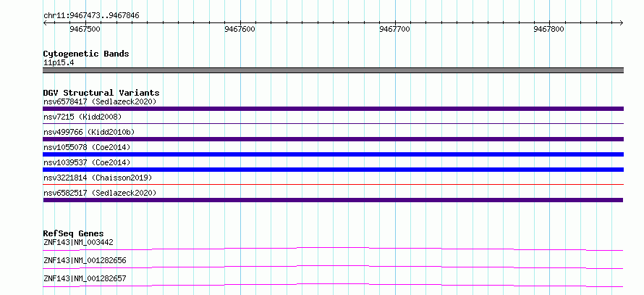The width and height of the screenshot is (644, 295).
Task: Click the thin purple line under nsv7215
Action: [333, 123]
